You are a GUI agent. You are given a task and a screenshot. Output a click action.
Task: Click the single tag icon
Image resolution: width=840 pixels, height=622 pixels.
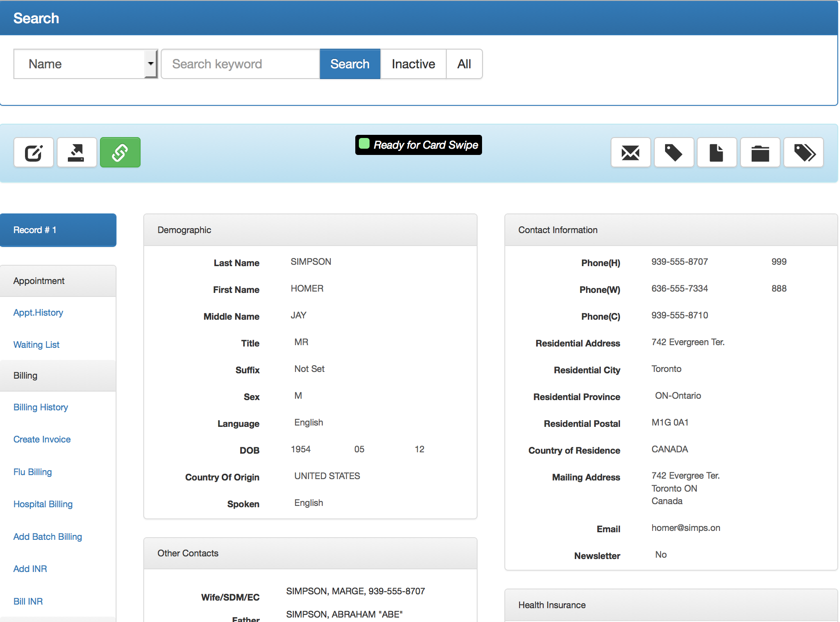click(x=674, y=153)
